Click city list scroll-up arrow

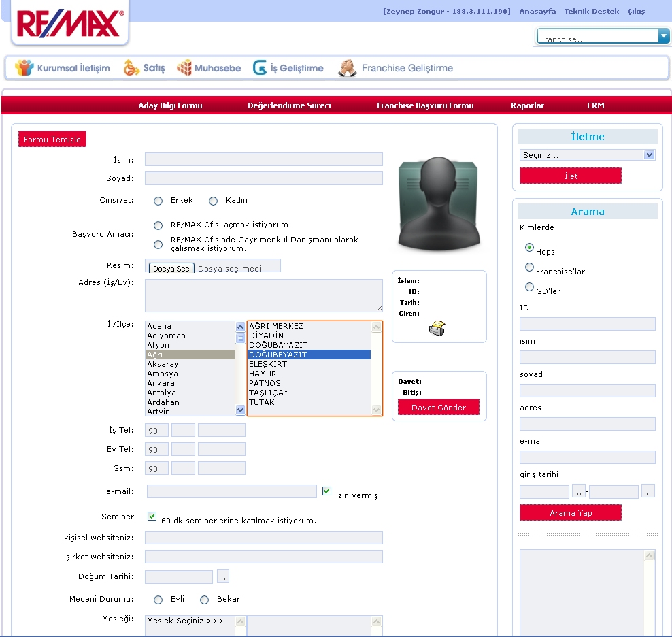[x=240, y=327]
